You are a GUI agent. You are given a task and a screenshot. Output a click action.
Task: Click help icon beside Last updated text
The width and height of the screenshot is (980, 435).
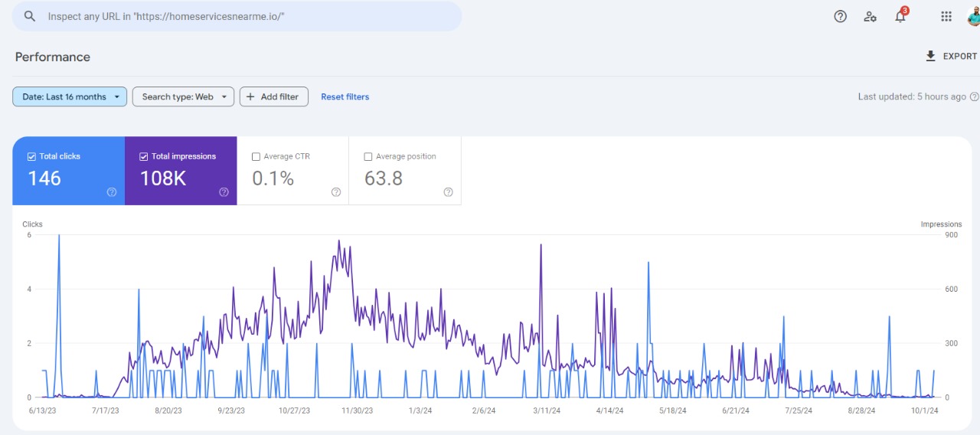click(974, 96)
